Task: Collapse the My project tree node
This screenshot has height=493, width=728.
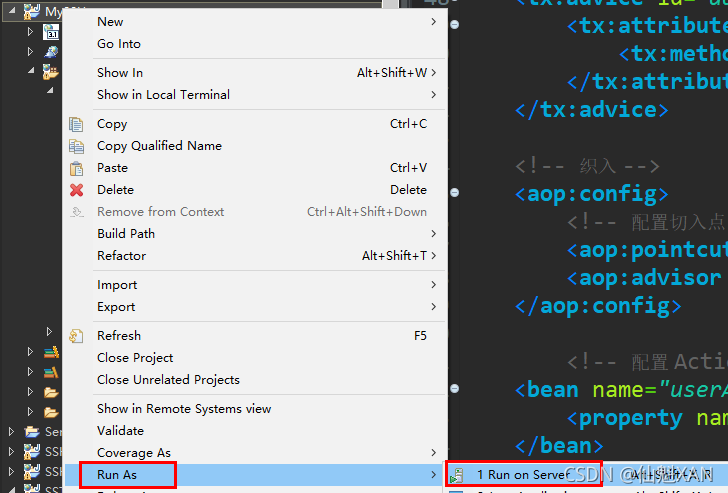Action: click(x=12, y=10)
